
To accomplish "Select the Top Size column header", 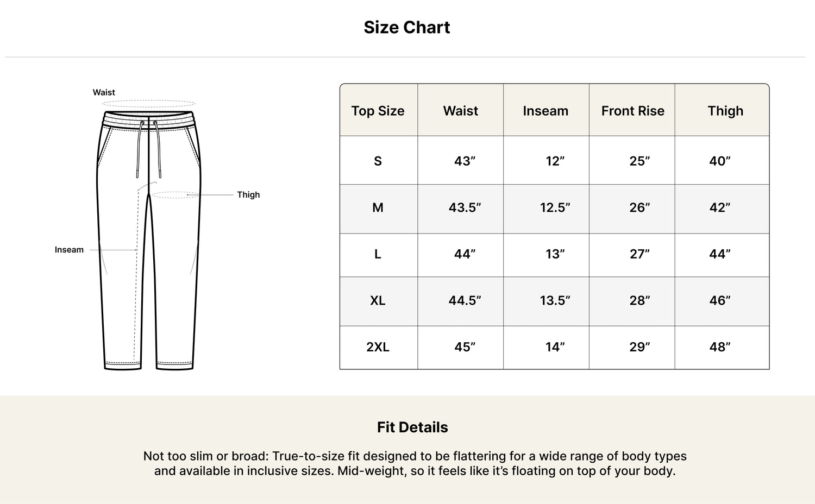I will tap(378, 111).
